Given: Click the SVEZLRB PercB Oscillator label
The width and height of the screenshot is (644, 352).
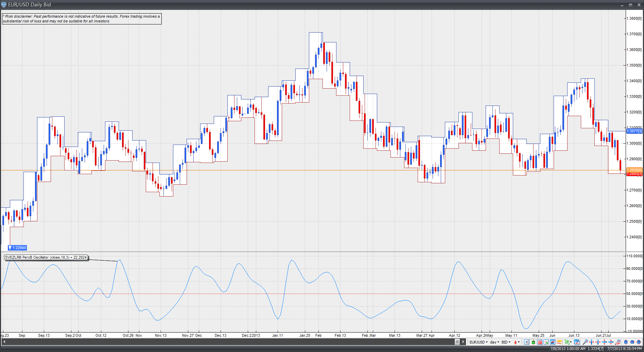Looking at the screenshot, I should click(46, 257).
